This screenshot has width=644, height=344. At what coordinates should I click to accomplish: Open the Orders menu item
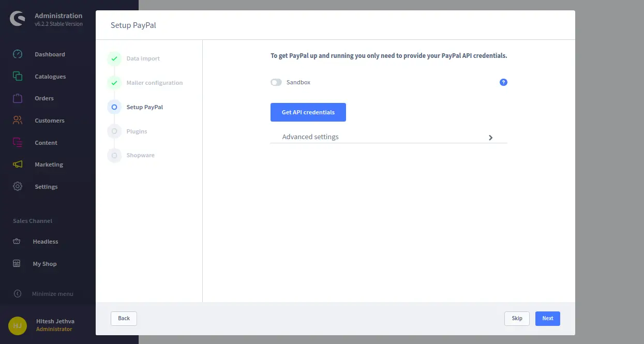[44, 98]
